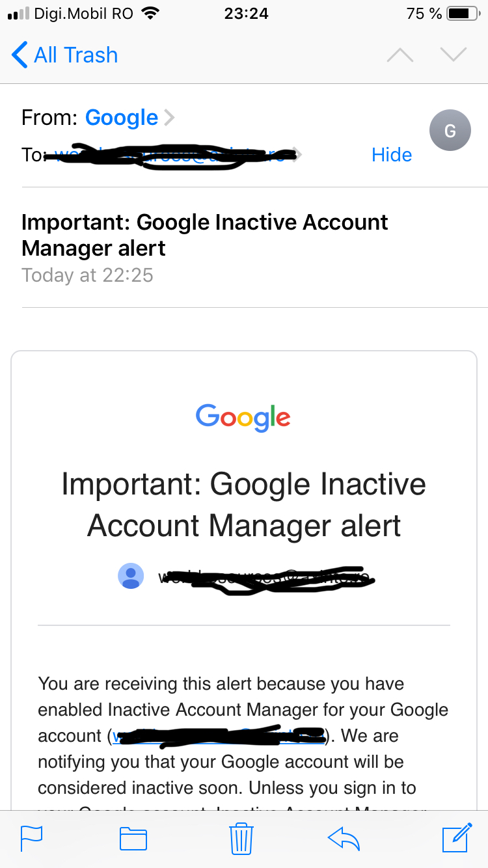Hide recipient details with the Hide control
The width and height of the screenshot is (488, 868).
coord(391,154)
